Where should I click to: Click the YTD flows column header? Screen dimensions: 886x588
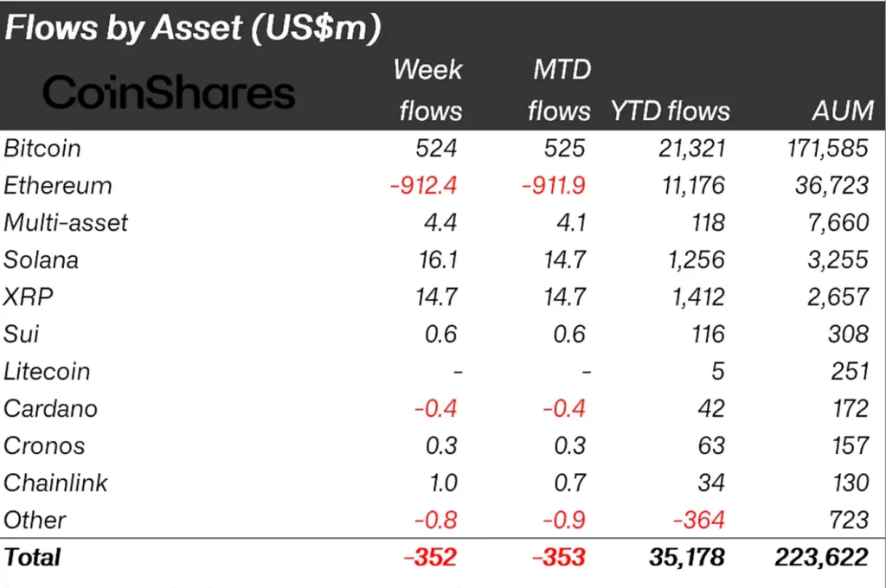[x=671, y=111]
